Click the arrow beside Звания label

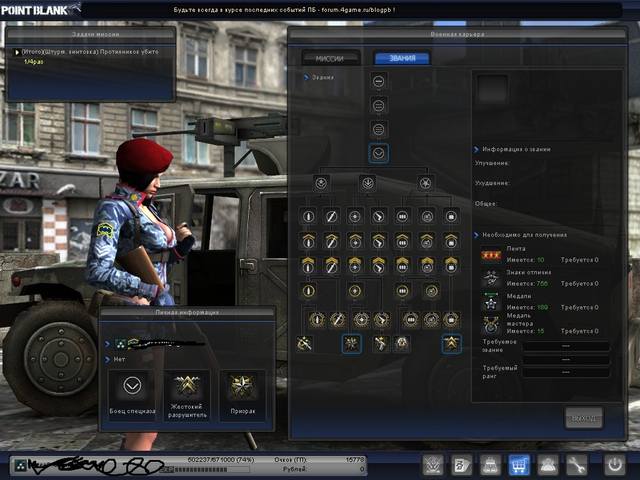[x=306, y=77]
